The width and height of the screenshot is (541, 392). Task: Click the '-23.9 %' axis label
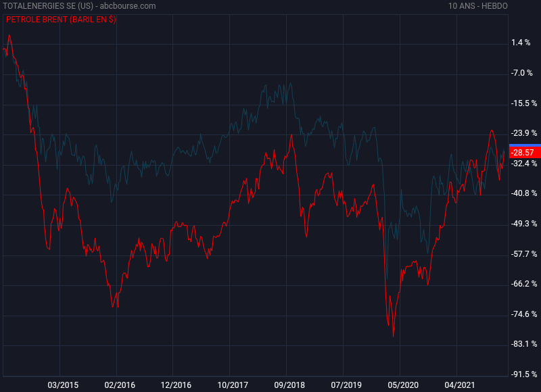[523, 132]
